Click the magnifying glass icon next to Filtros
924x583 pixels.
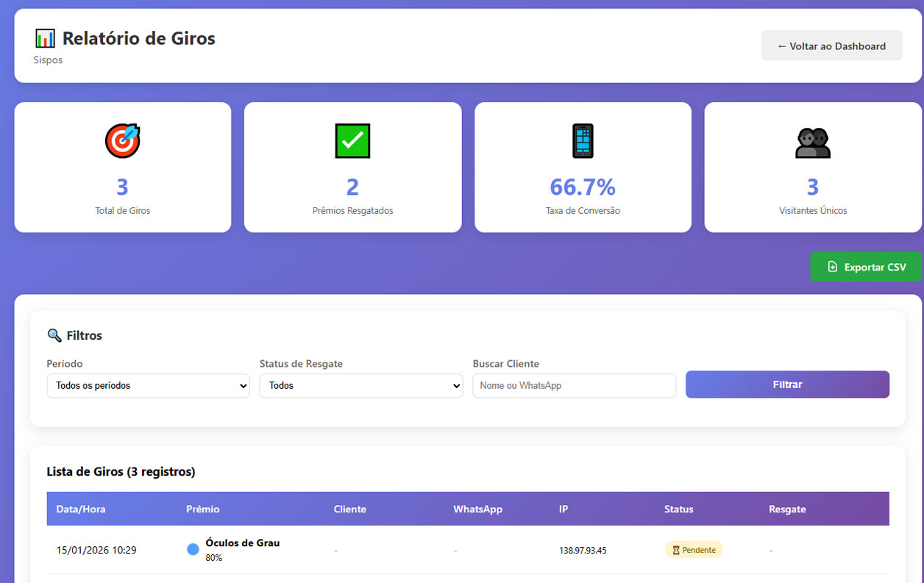pos(54,335)
